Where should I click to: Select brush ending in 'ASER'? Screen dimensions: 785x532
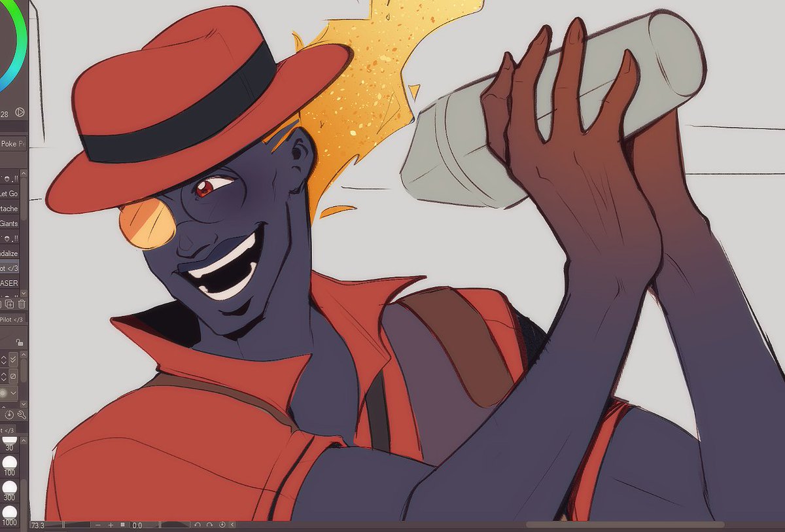[x=9, y=283]
